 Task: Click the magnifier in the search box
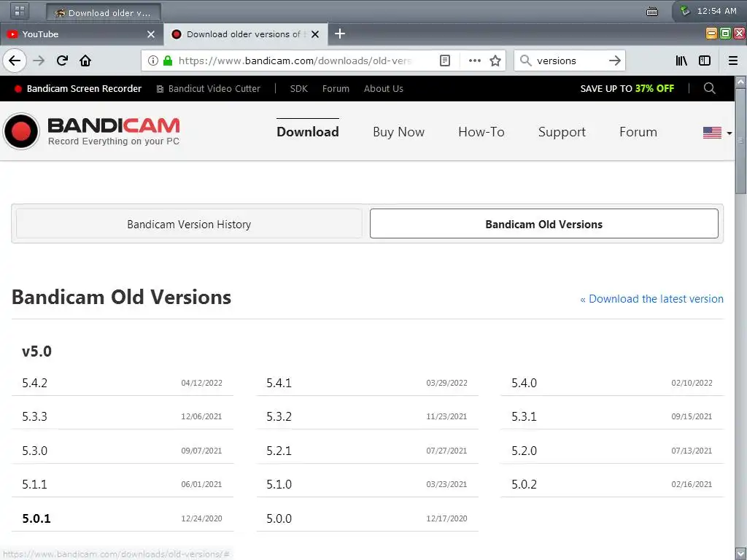(525, 61)
